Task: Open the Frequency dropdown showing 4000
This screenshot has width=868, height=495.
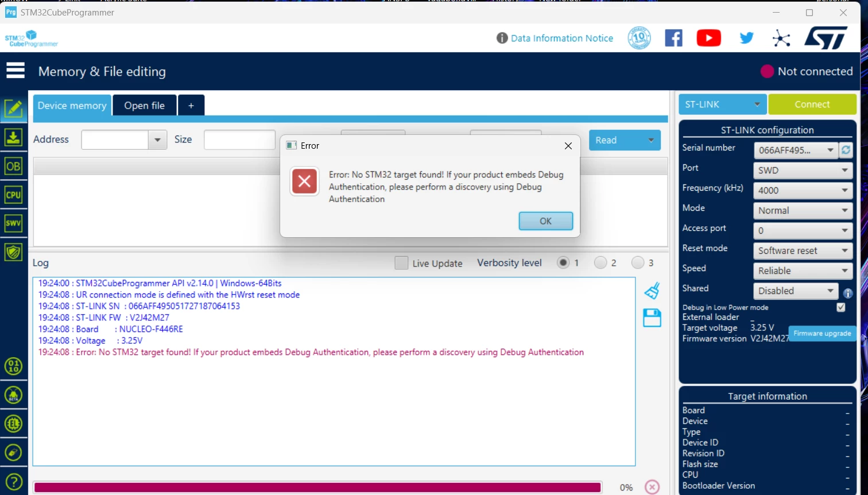Action: (x=803, y=191)
